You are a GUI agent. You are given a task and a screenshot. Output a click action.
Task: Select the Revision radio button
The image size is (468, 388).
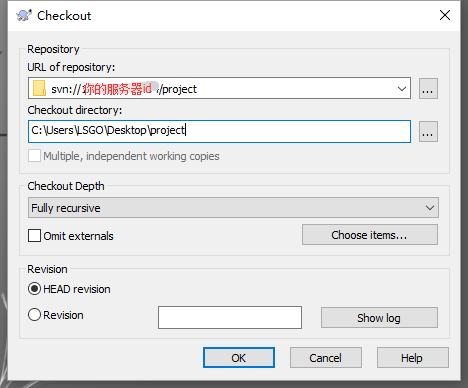click(34, 315)
